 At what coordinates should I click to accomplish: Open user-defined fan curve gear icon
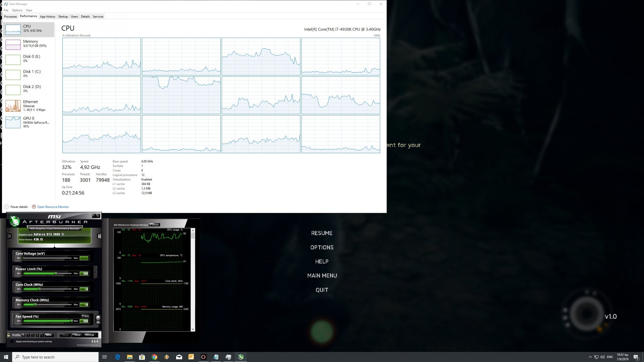pyautogui.click(x=98, y=319)
